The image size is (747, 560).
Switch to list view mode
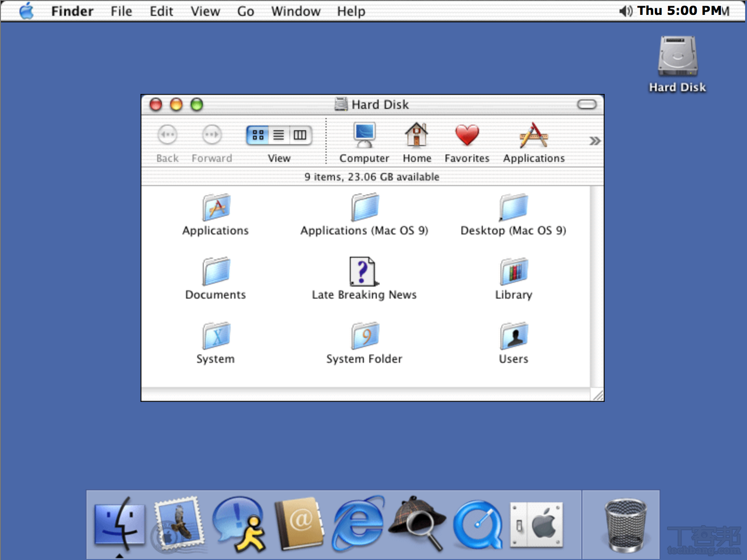[x=279, y=134]
